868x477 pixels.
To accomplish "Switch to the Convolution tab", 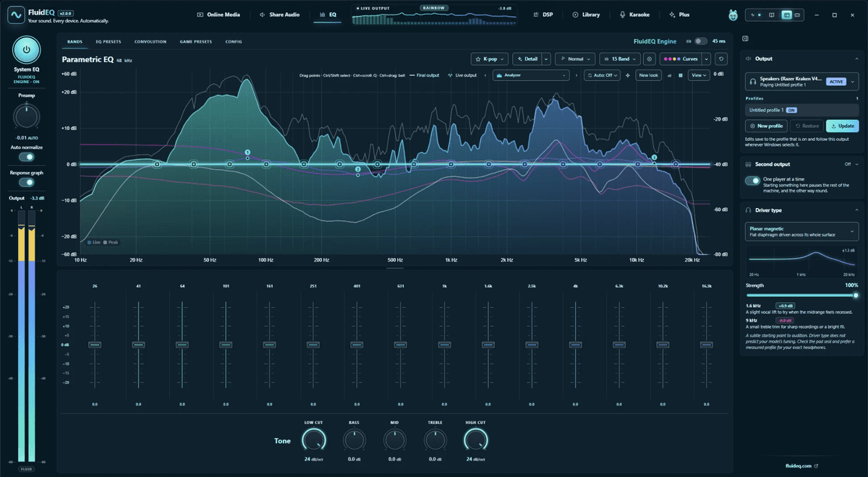I will [150, 41].
